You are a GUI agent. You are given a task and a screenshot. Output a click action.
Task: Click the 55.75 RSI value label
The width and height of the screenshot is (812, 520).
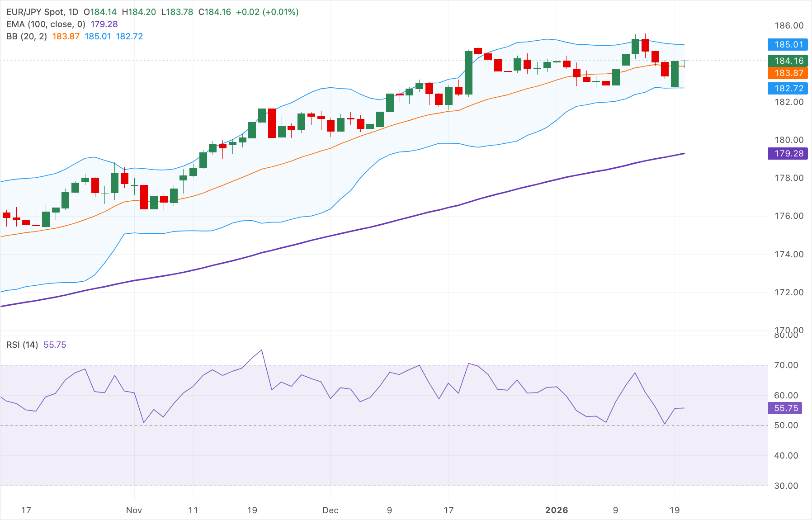pos(788,408)
